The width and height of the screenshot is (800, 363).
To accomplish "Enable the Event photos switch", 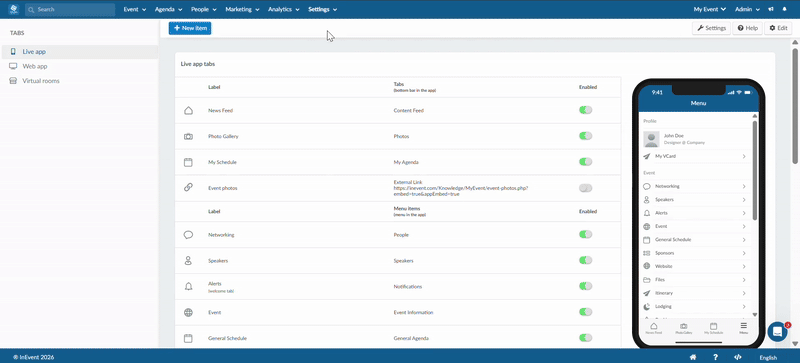I will pyautogui.click(x=585, y=188).
